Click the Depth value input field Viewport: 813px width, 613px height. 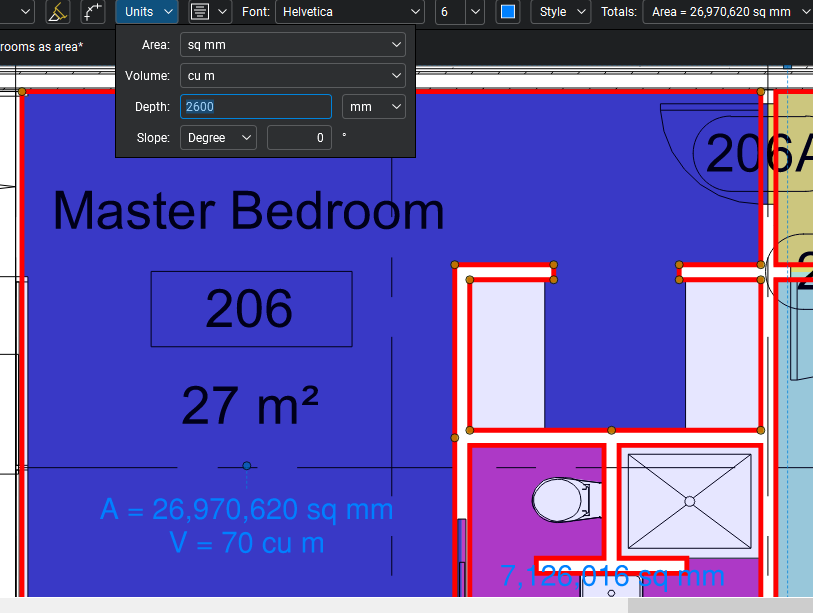click(256, 107)
